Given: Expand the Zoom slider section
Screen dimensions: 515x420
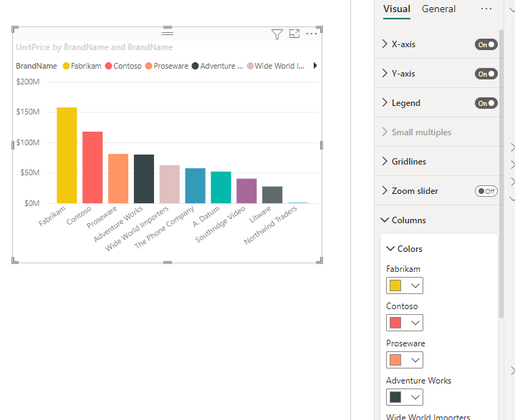Looking at the screenshot, I should point(385,190).
